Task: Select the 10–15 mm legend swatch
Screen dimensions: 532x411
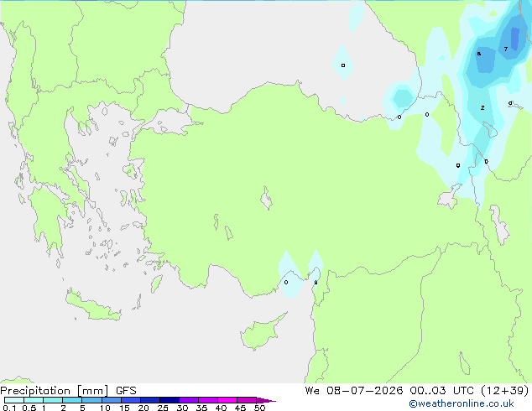Action: (111, 400)
